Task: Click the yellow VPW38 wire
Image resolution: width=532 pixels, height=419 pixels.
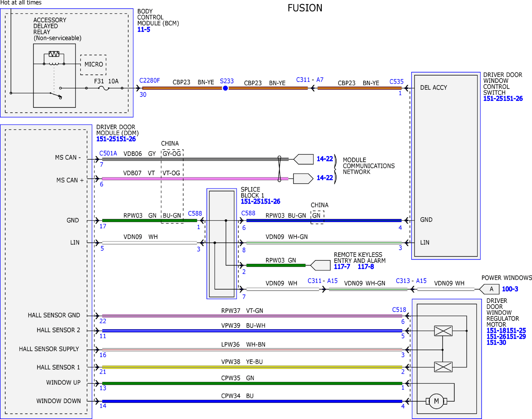Action: click(252, 367)
